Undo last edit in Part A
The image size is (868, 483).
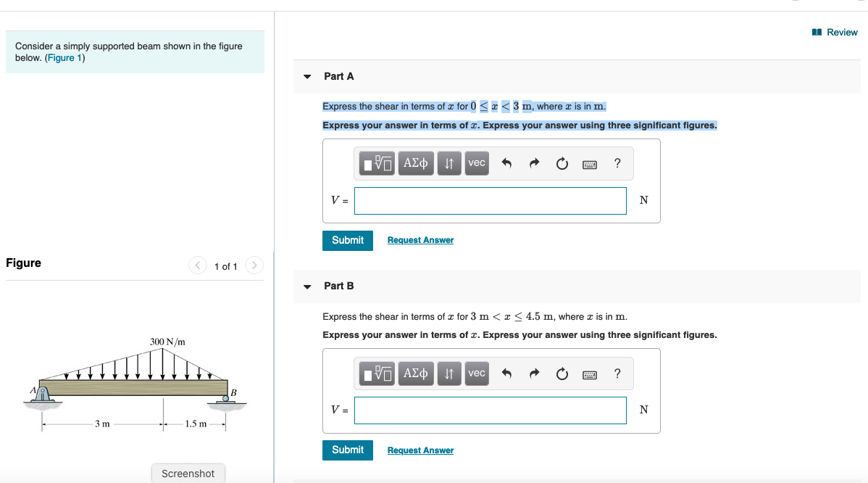click(506, 163)
